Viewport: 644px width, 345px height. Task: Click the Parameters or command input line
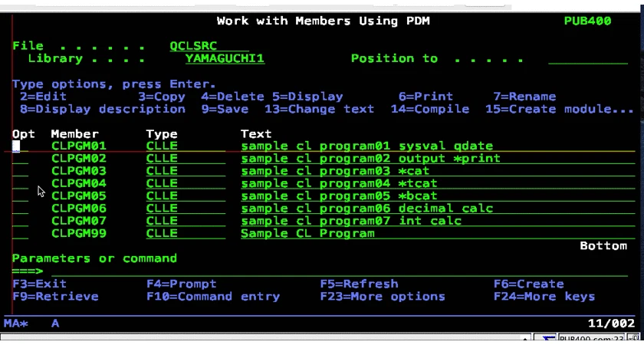(339, 271)
